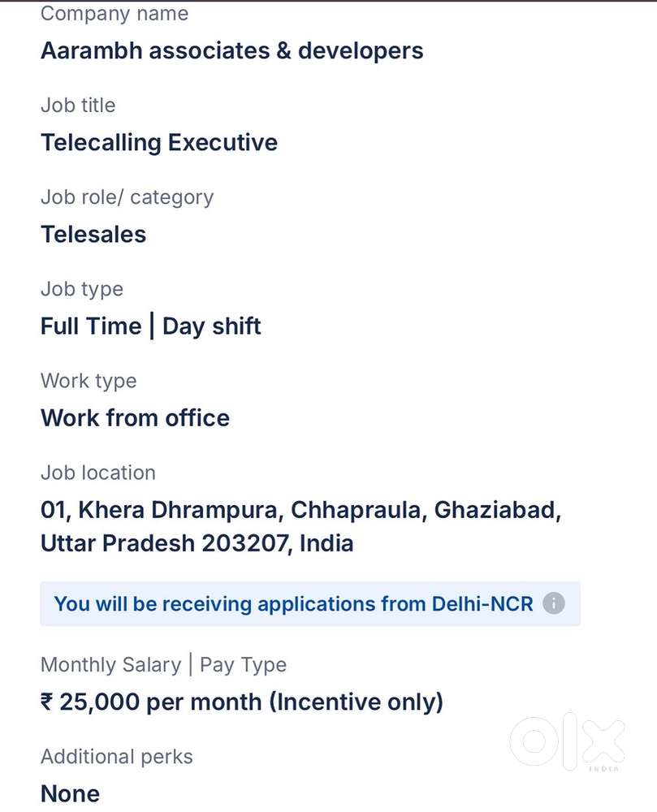Click the Day shift text
This screenshot has height=812, width=657.
point(212,326)
